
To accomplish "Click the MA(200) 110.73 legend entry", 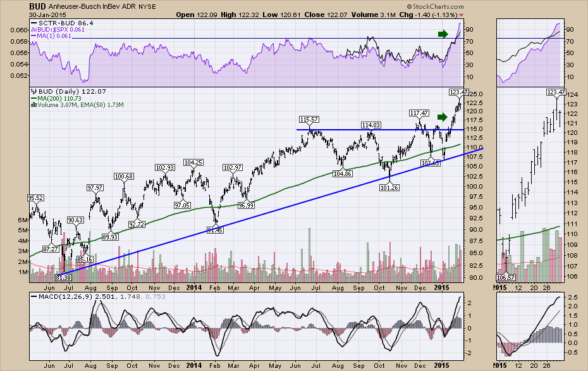I will pyautogui.click(x=56, y=98).
